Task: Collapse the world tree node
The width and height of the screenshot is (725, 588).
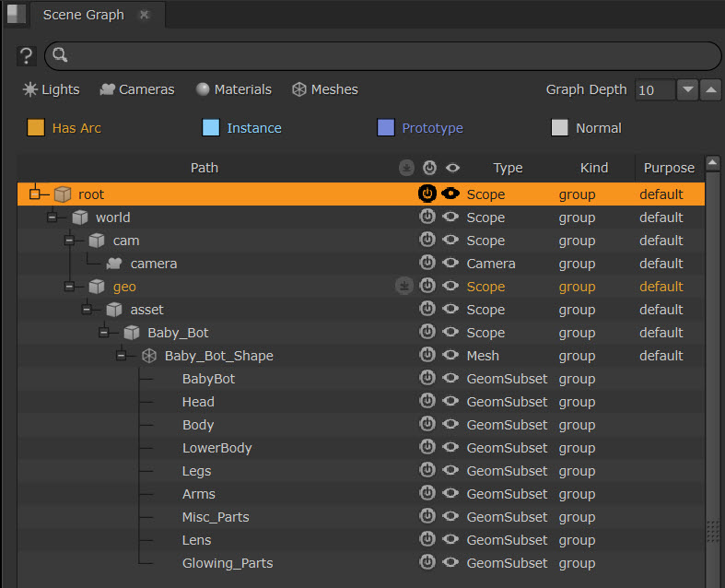Action: (52, 218)
